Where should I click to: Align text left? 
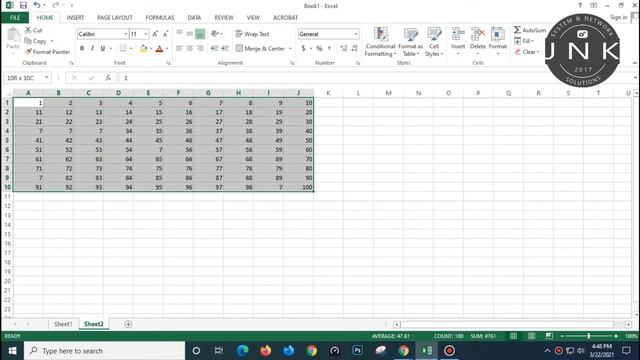pyautogui.click(x=179, y=49)
